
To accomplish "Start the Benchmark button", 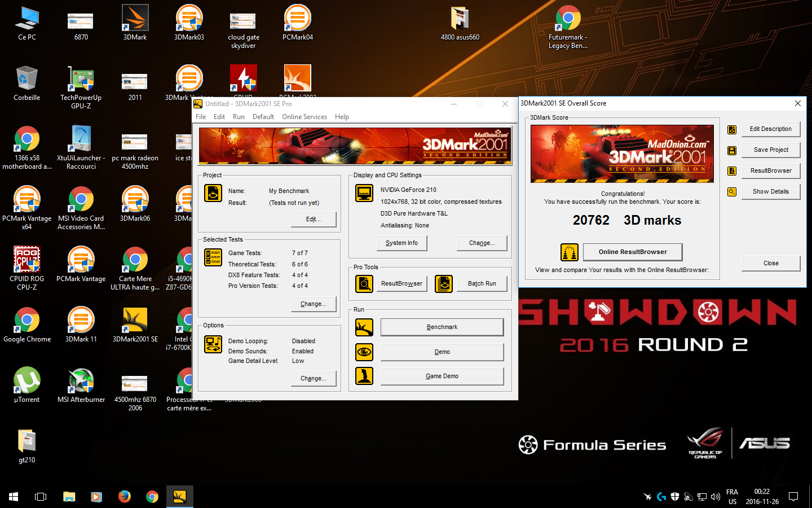I will coord(442,327).
